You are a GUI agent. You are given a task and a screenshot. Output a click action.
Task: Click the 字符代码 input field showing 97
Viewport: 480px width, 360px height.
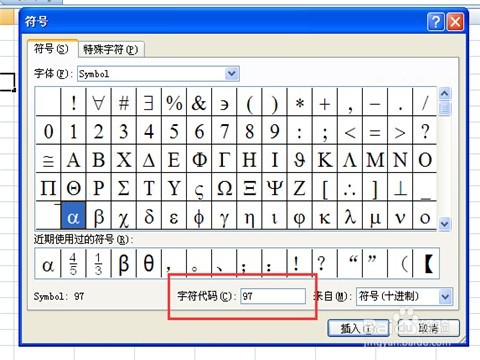273,296
